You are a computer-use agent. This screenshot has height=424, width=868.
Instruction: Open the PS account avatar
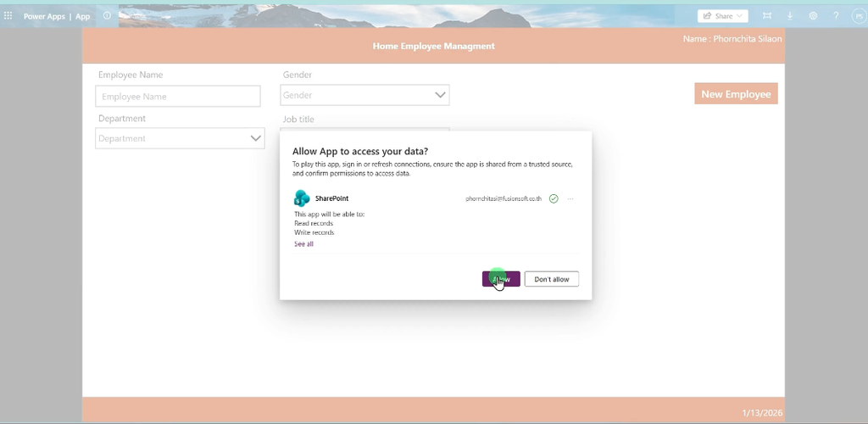[859, 16]
